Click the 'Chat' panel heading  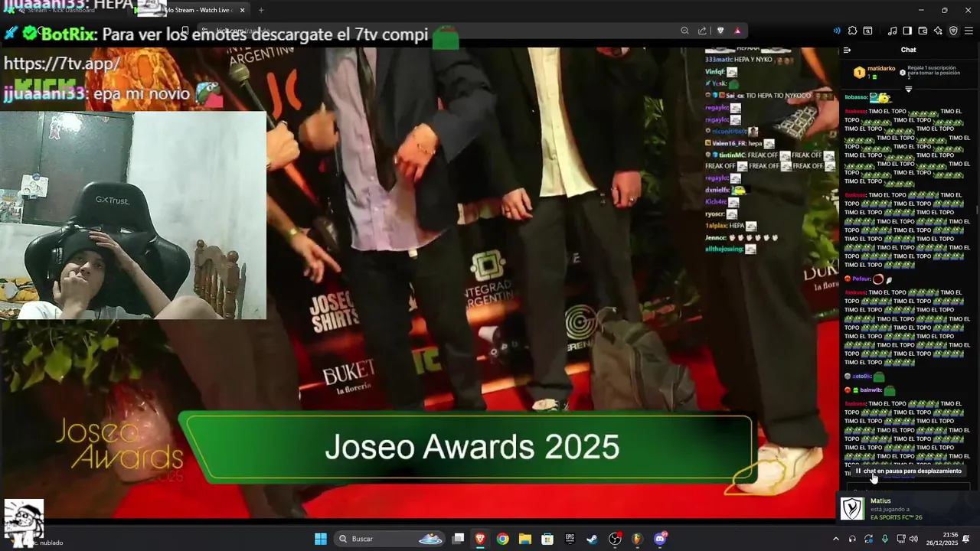pyautogui.click(x=908, y=50)
